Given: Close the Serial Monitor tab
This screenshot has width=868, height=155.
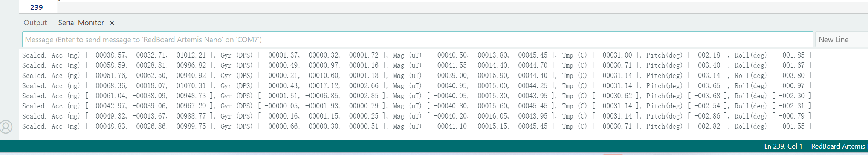Looking at the screenshot, I should (112, 23).
